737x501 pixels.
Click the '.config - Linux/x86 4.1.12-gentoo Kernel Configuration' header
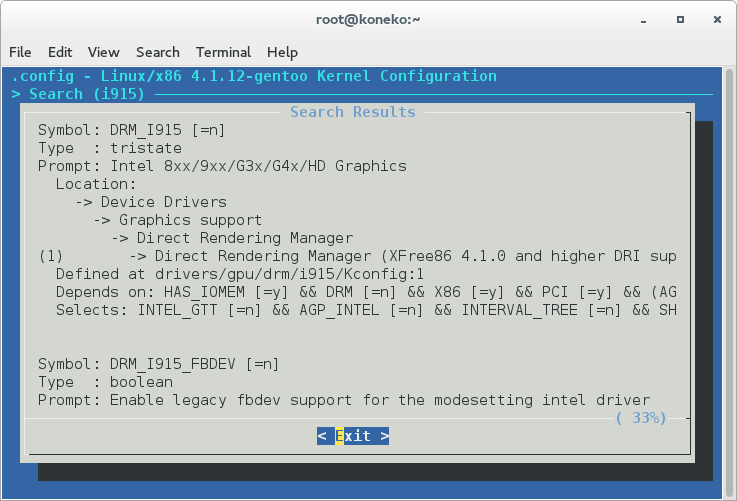[254, 76]
